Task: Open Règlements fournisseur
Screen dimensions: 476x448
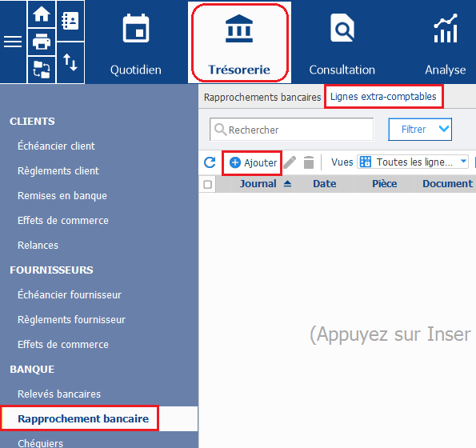Action: tap(71, 320)
